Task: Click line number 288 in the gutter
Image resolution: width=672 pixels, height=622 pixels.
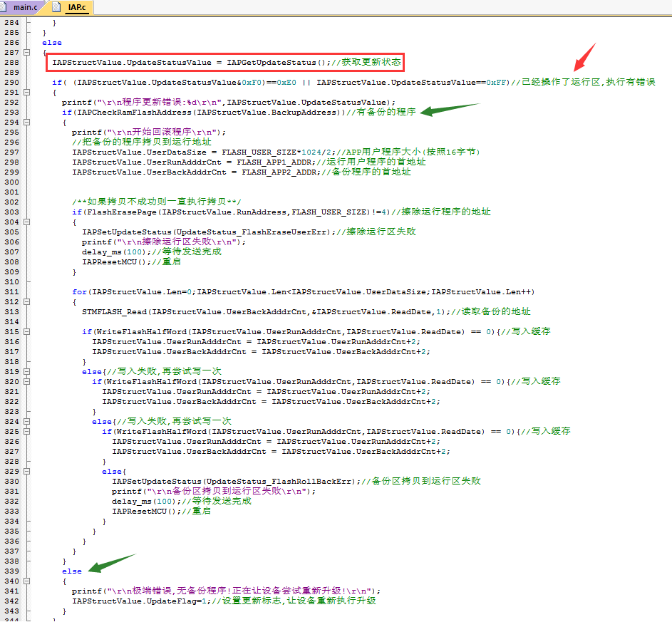Action: pos(11,63)
